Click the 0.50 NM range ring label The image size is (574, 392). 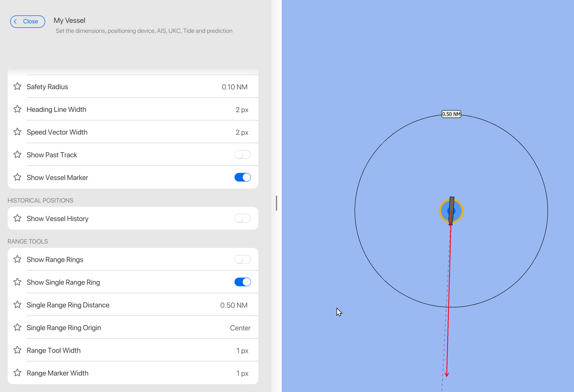pyautogui.click(x=451, y=114)
